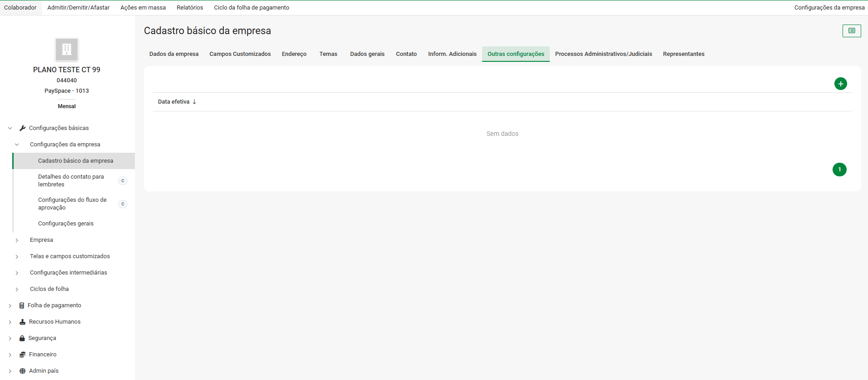Click the globe icon for Admin país
868x380 pixels.
point(22,371)
